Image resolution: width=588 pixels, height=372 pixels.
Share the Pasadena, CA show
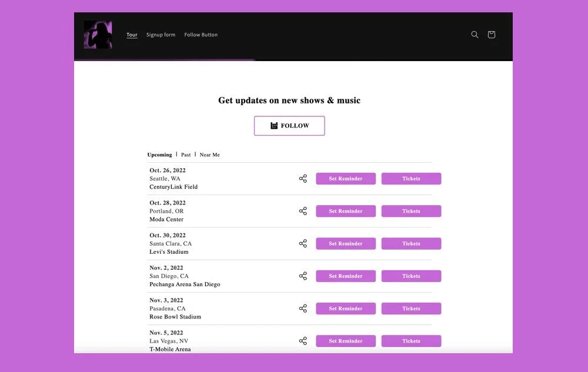(x=303, y=309)
